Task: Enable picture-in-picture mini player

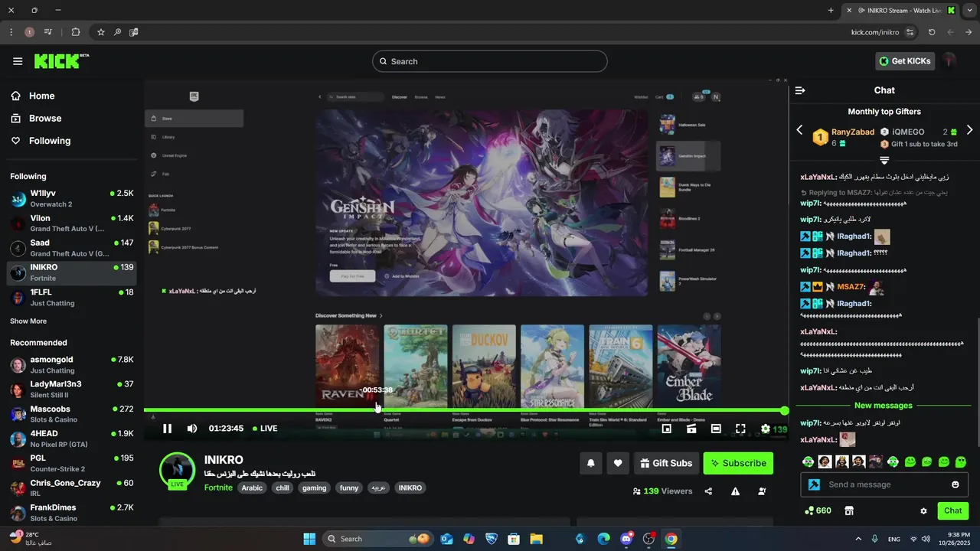Action: coord(667,429)
